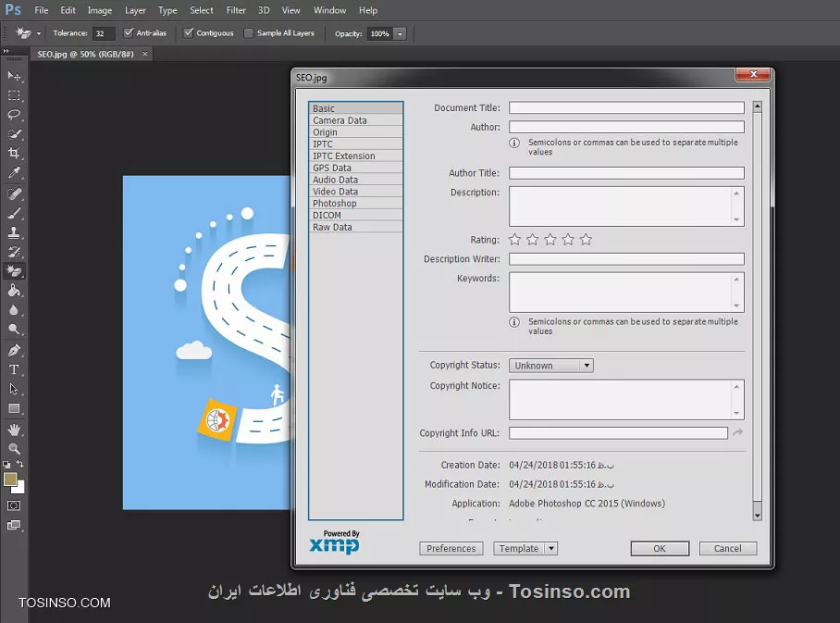Select the Path Selection tool
This screenshot has width=840, height=623.
[x=14, y=389]
